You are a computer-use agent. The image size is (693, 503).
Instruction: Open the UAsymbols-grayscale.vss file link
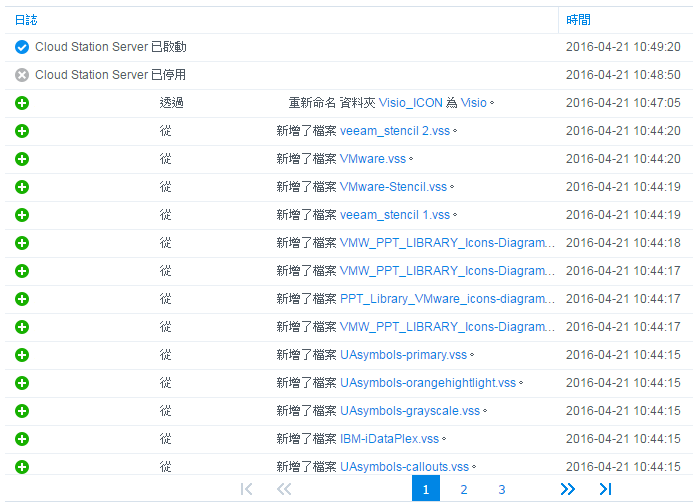click(x=410, y=411)
